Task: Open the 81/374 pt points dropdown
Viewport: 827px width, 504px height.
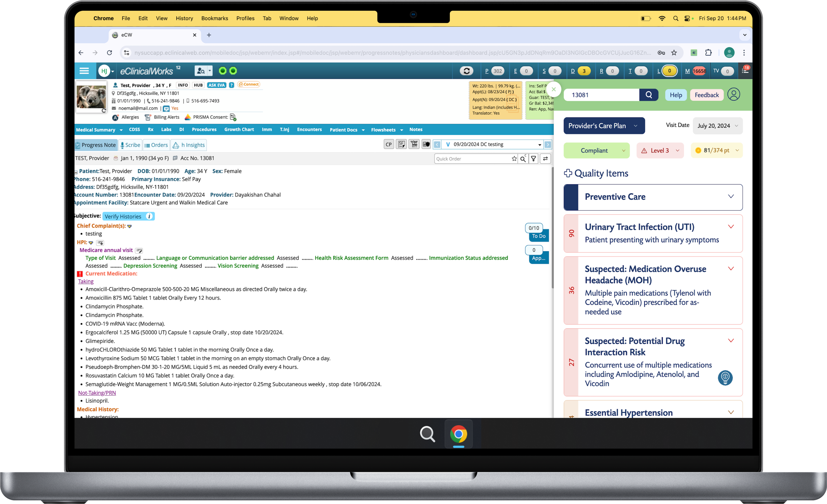Action: (717, 150)
